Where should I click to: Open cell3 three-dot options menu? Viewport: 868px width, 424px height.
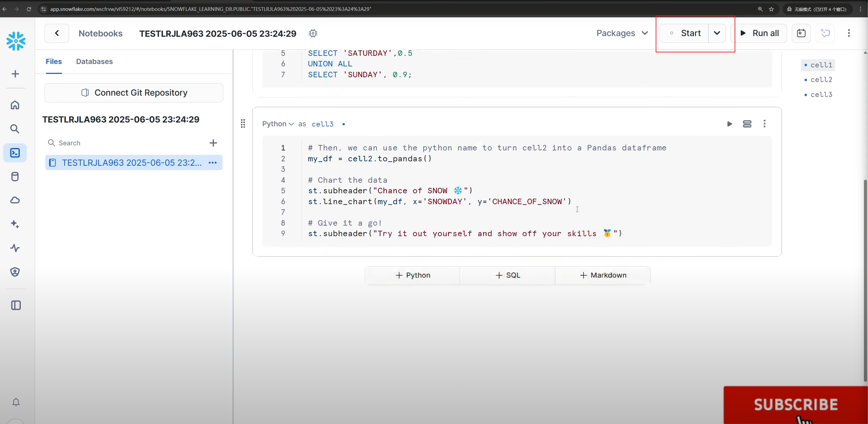765,124
